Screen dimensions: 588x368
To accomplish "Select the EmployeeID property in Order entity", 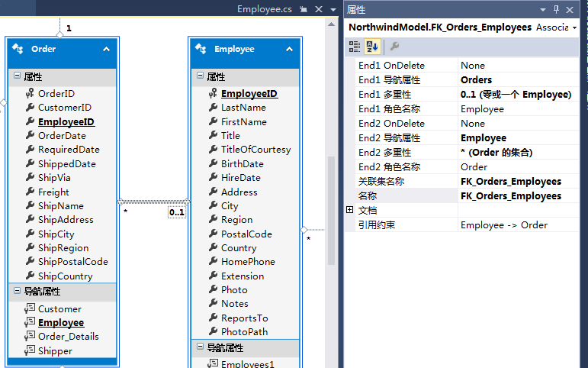I will point(66,121).
